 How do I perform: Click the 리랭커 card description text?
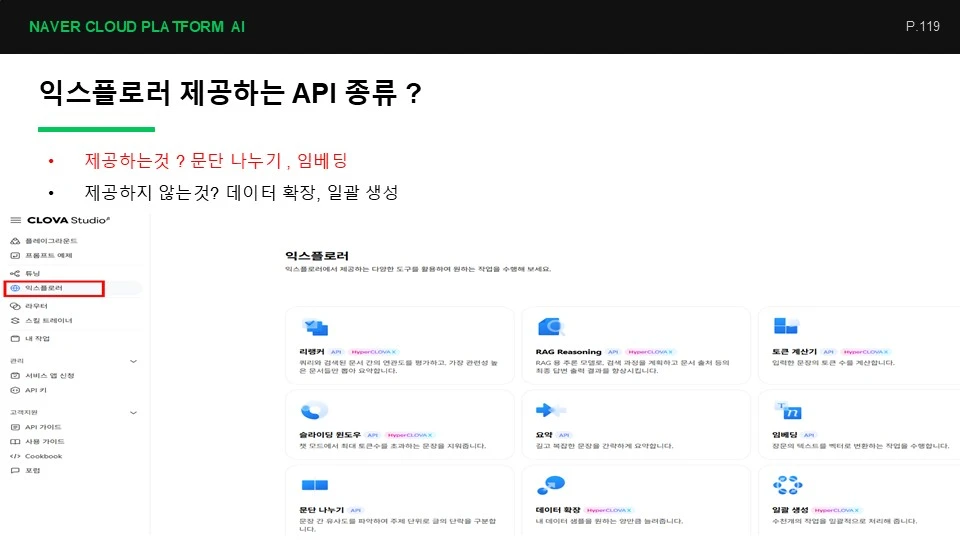[x=398, y=367]
